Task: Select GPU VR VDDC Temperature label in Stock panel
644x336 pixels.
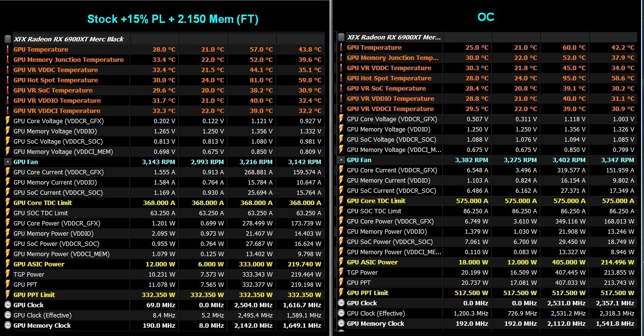Action: tap(55, 70)
